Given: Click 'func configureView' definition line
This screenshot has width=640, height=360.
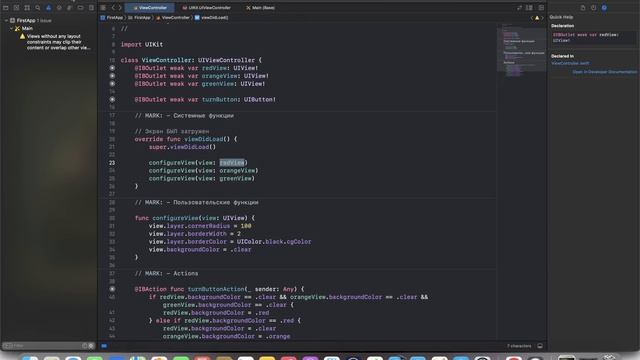Looking at the screenshot, I should coord(195,218).
